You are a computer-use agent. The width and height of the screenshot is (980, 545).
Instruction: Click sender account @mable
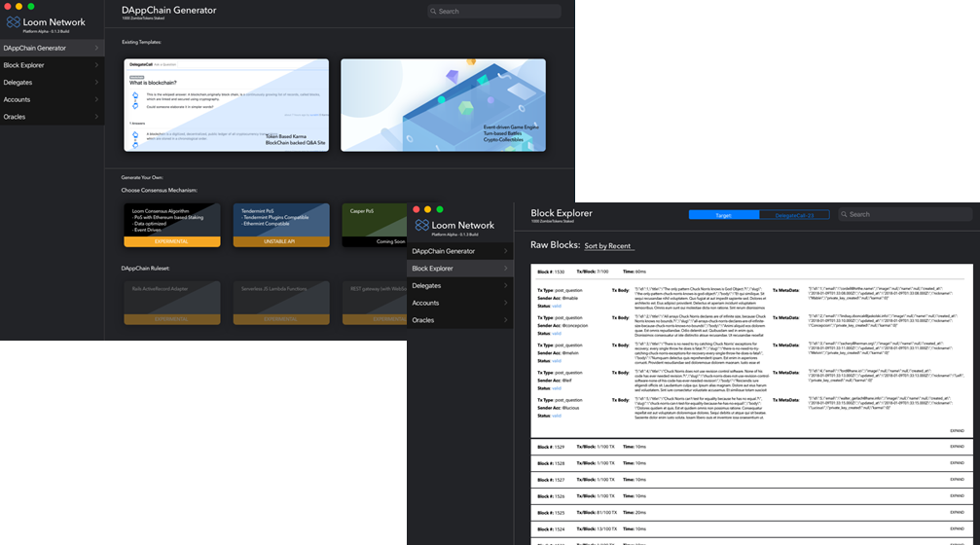(570, 298)
